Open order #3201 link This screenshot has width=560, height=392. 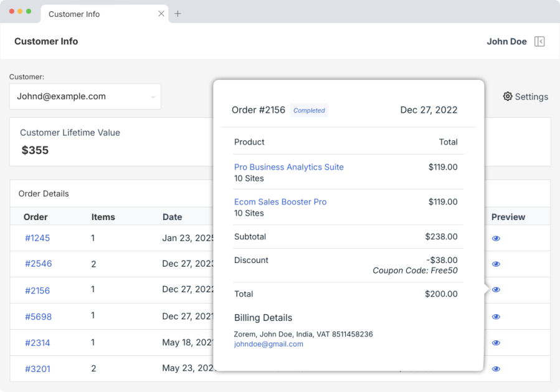coord(37,369)
